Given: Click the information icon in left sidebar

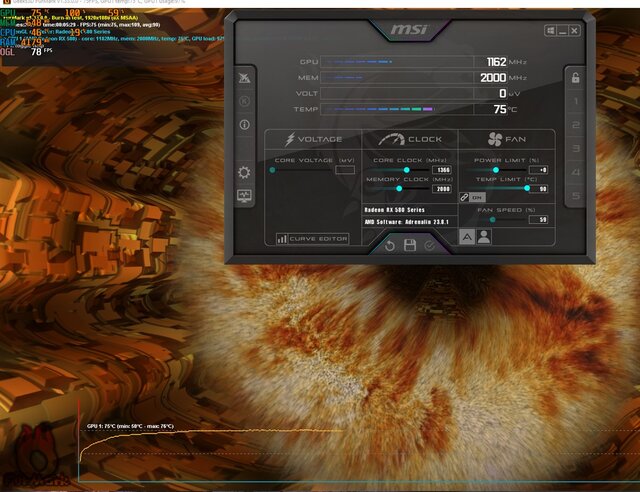Looking at the screenshot, I should pos(243,125).
